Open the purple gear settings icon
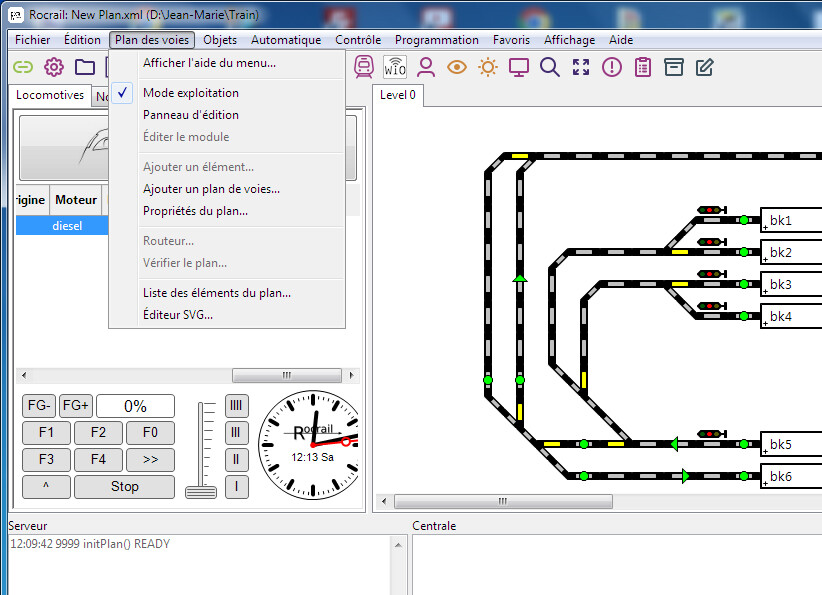This screenshot has height=595, width=822. [54, 67]
